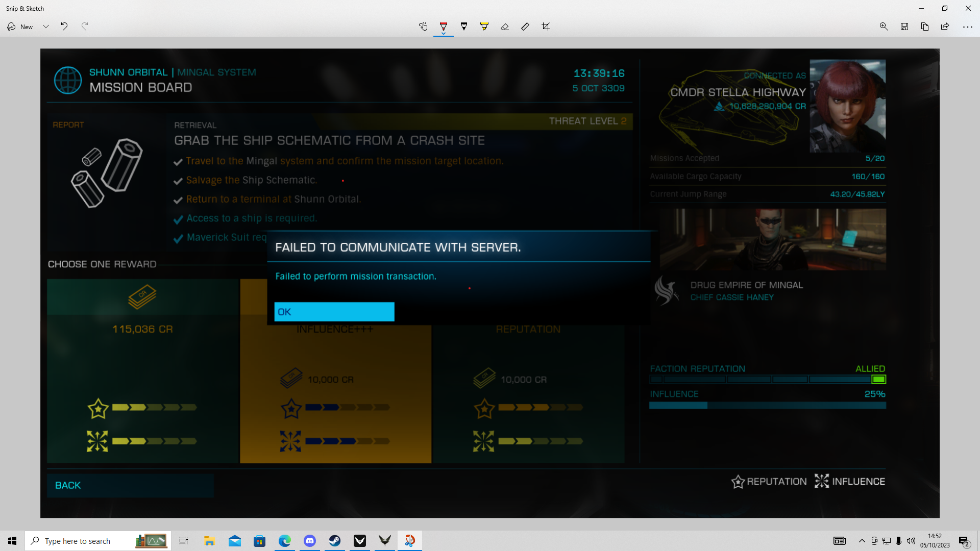Viewport: 980px width, 551px height.
Task: Click the New snip button
Action: tap(20, 27)
